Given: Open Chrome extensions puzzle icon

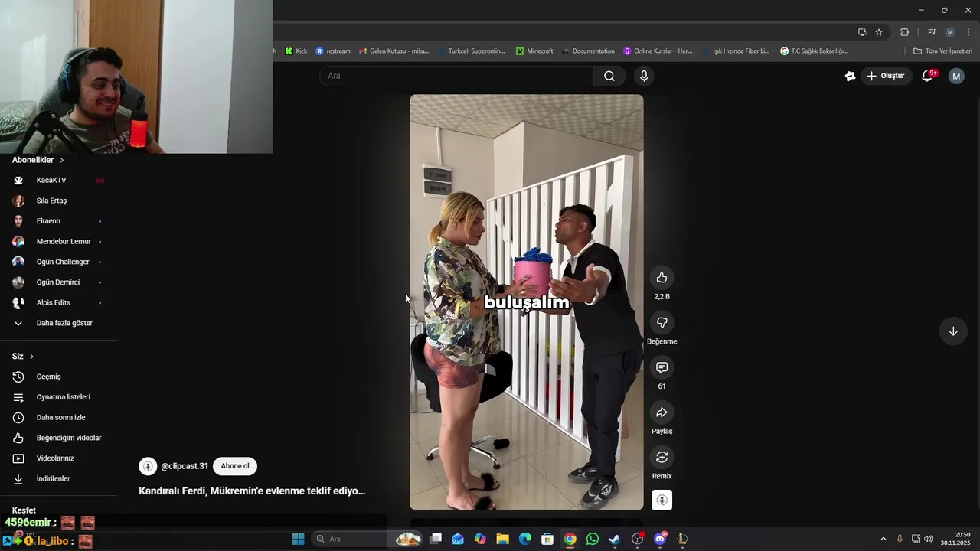Looking at the screenshot, I should [x=905, y=32].
